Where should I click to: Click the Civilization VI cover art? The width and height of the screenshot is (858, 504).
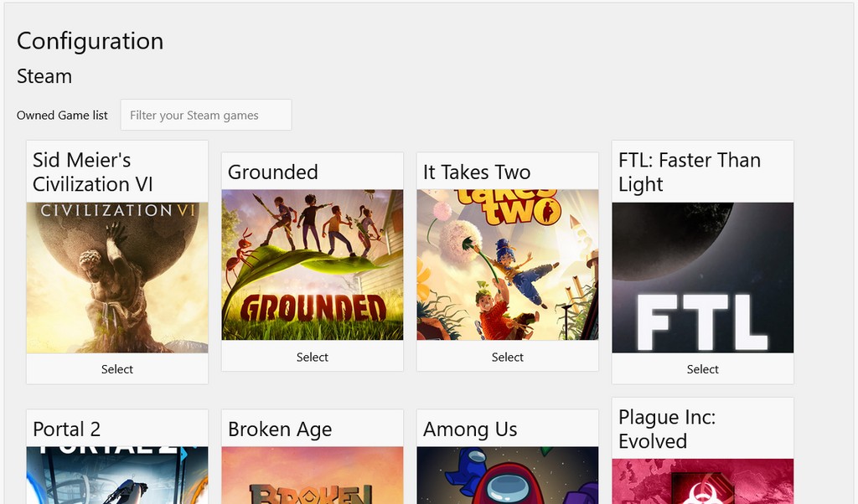click(x=117, y=277)
